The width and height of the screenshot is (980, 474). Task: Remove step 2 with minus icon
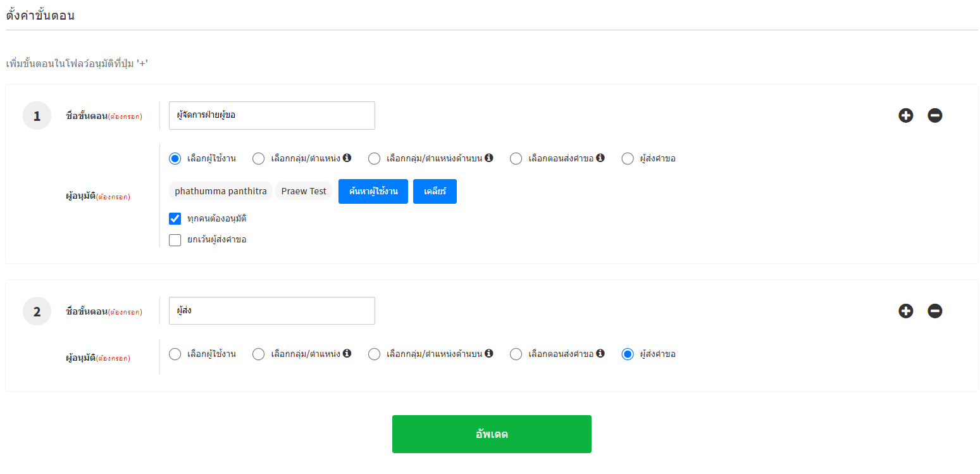click(934, 311)
